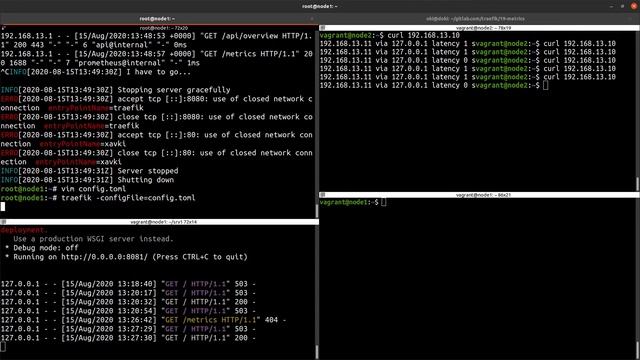The height and width of the screenshot is (360, 640).
Task: Open group icon of root@node1 72x20 pane
Action: click(3, 28)
